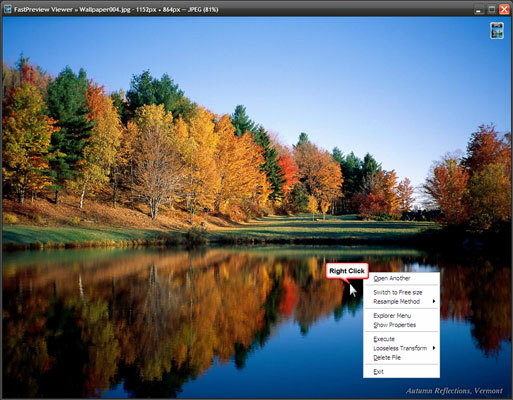
Task: Select Exit at the bottom of context menu
Action: pos(378,372)
